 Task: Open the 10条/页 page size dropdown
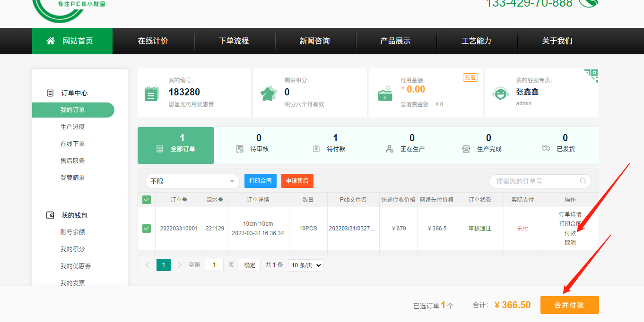[305, 265]
